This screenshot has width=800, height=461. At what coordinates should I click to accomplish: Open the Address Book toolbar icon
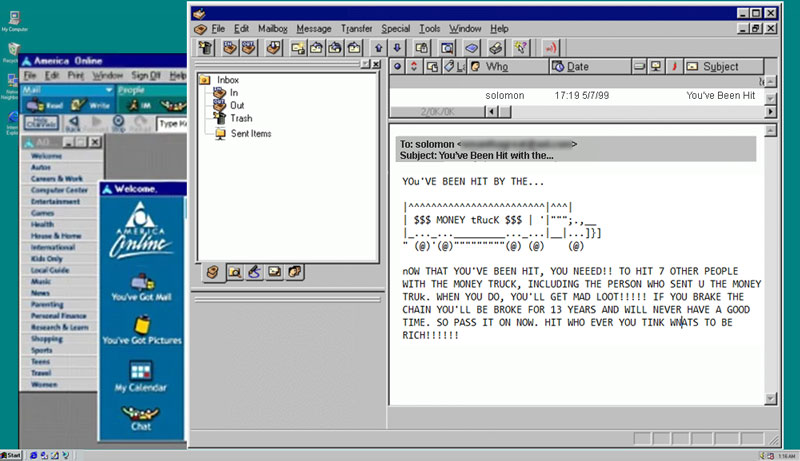click(x=471, y=48)
